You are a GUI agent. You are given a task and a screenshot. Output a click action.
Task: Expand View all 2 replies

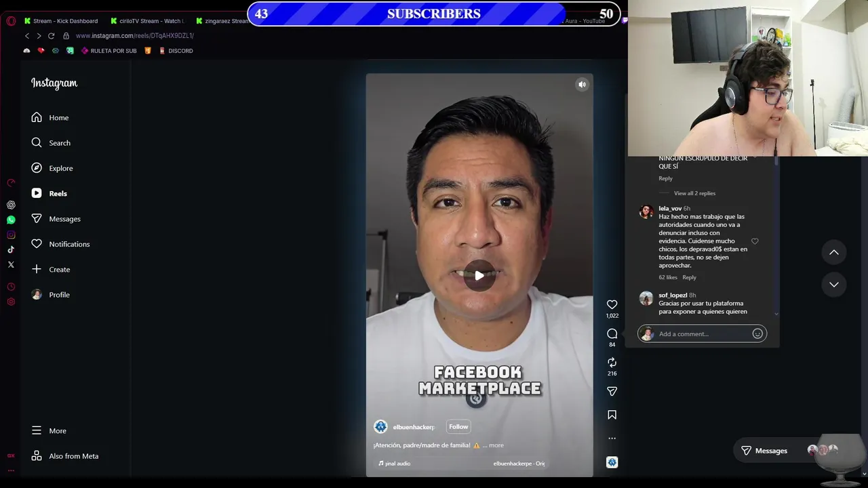tap(694, 193)
